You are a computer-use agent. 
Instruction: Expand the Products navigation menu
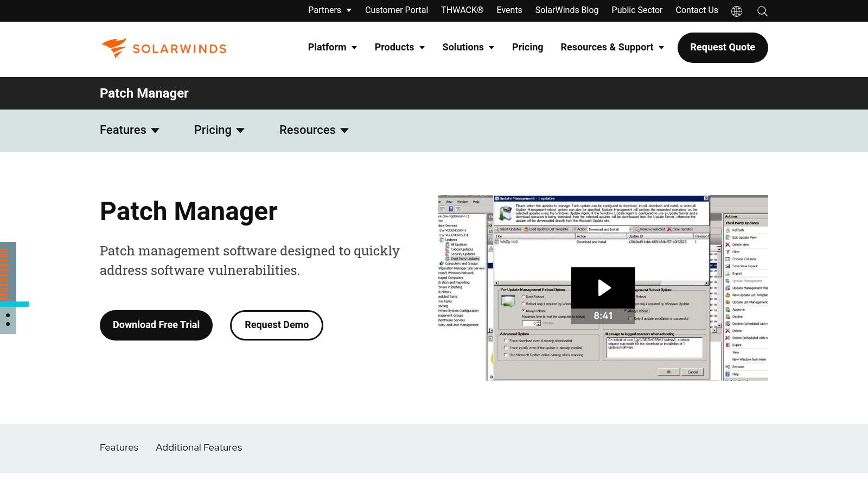click(x=399, y=47)
